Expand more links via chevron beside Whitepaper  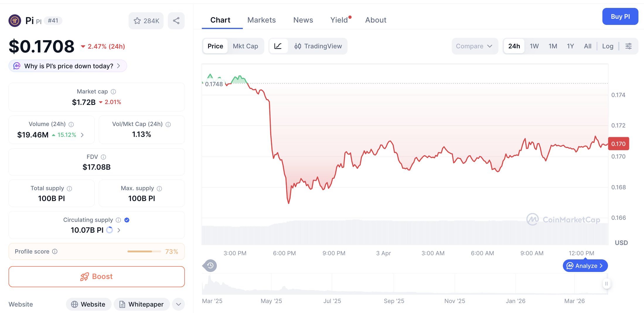click(x=178, y=304)
